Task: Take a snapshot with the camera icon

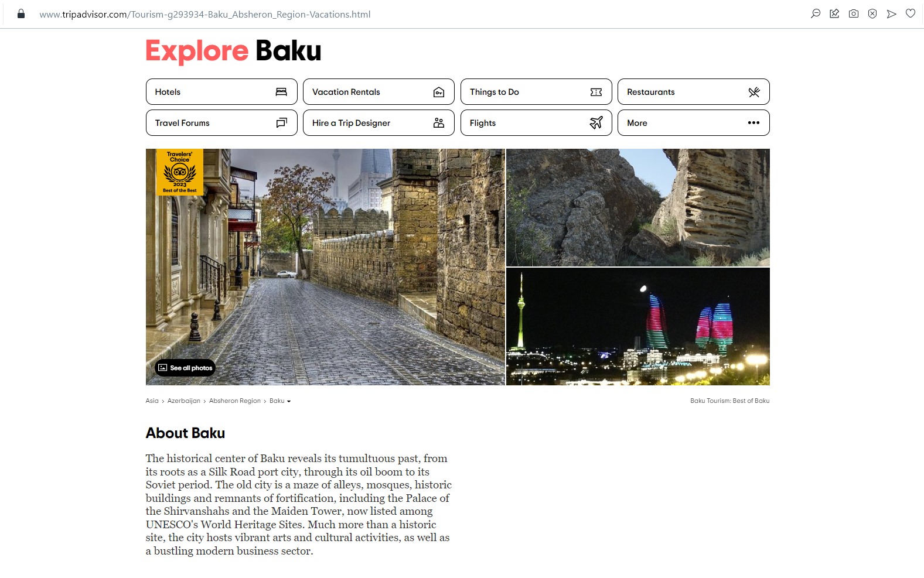Action: 854,13
